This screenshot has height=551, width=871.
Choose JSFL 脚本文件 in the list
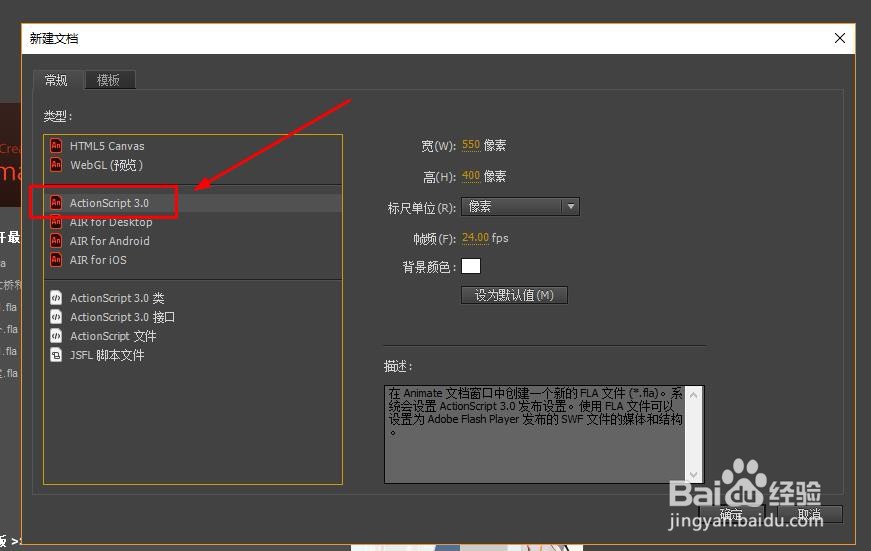193,355
